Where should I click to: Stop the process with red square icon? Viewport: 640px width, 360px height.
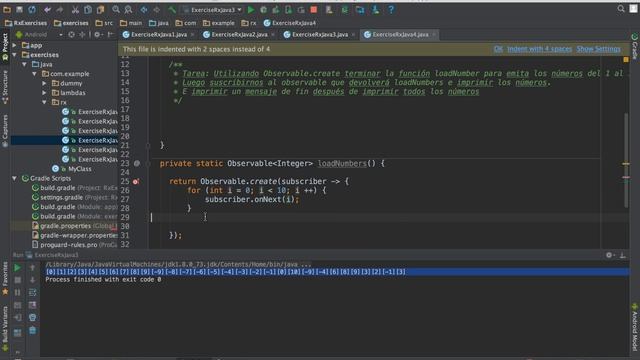pos(313,9)
